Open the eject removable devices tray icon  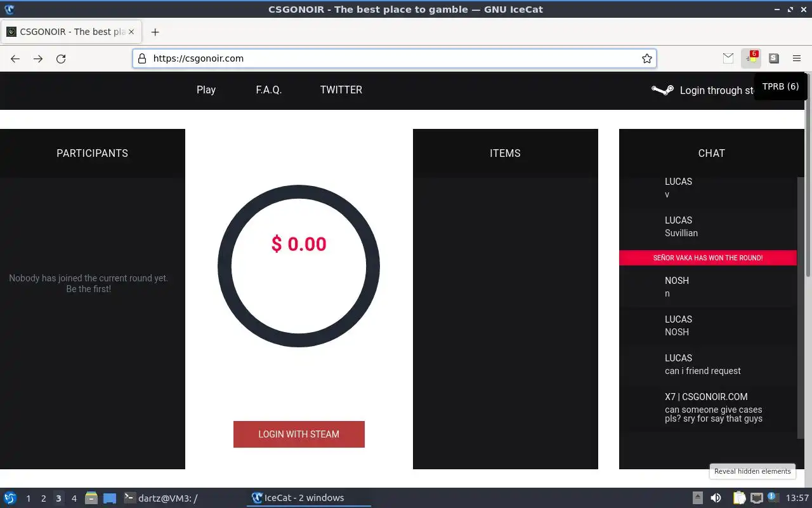pos(698,498)
